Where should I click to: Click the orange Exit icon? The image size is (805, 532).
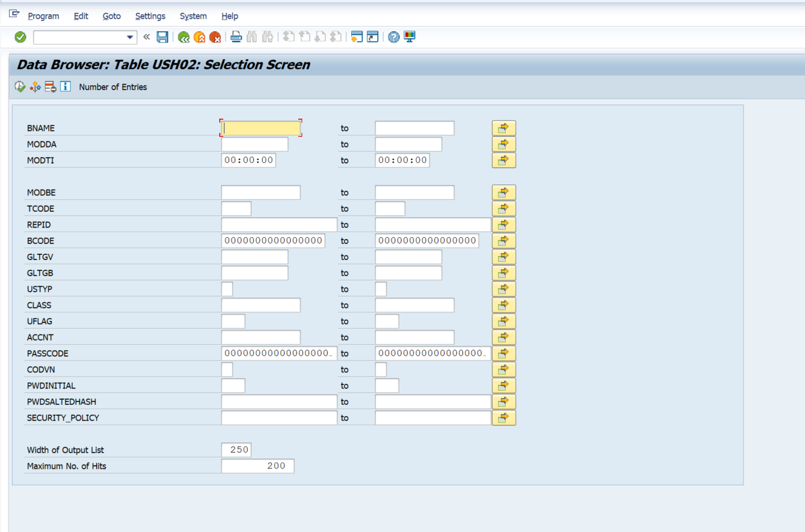point(199,37)
